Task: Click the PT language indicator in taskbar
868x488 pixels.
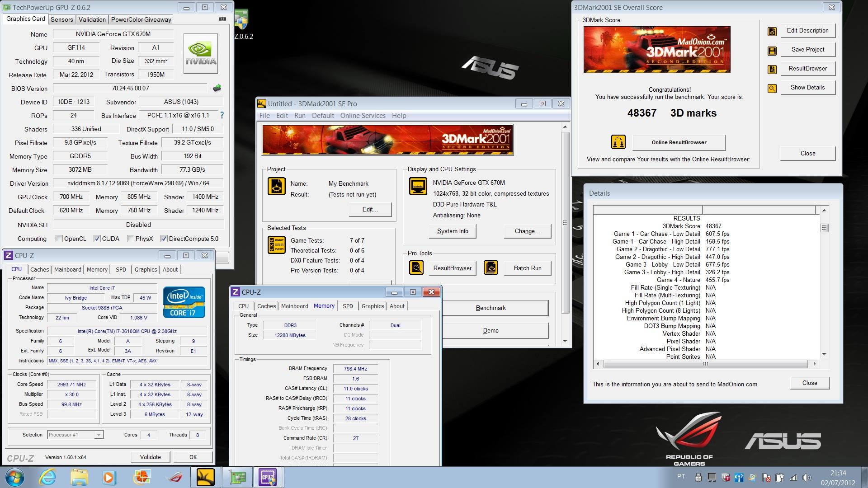Action: 681,476
